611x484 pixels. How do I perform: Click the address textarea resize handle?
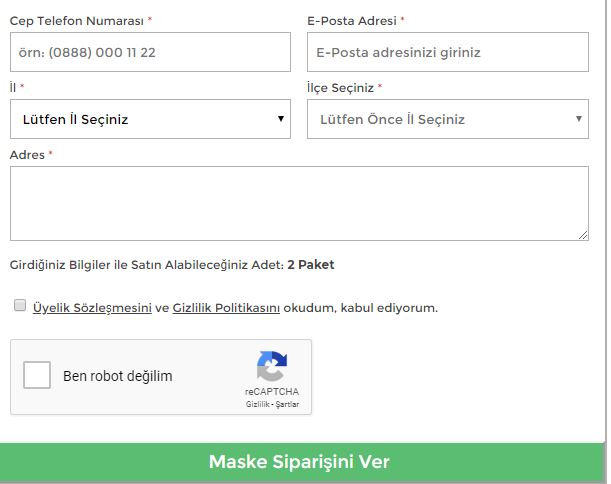(583, 235)
